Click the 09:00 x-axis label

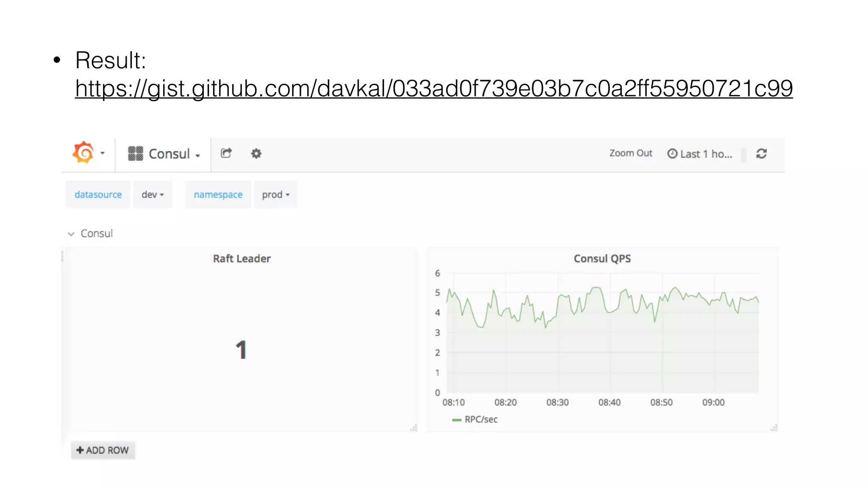[x=713, y=402]
